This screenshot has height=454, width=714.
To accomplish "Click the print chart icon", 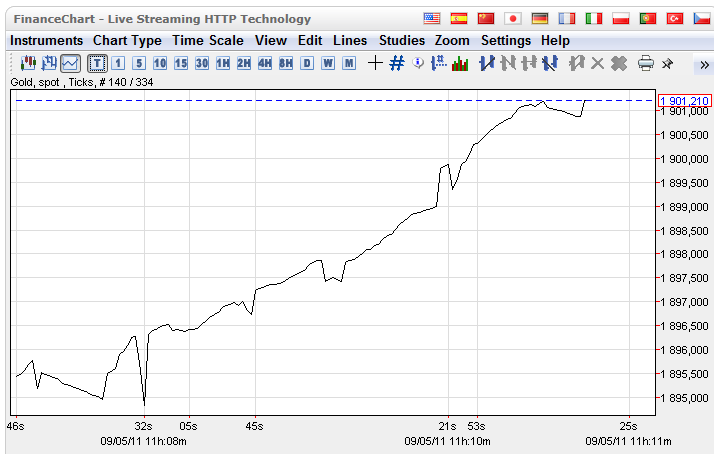I will 646,63.
